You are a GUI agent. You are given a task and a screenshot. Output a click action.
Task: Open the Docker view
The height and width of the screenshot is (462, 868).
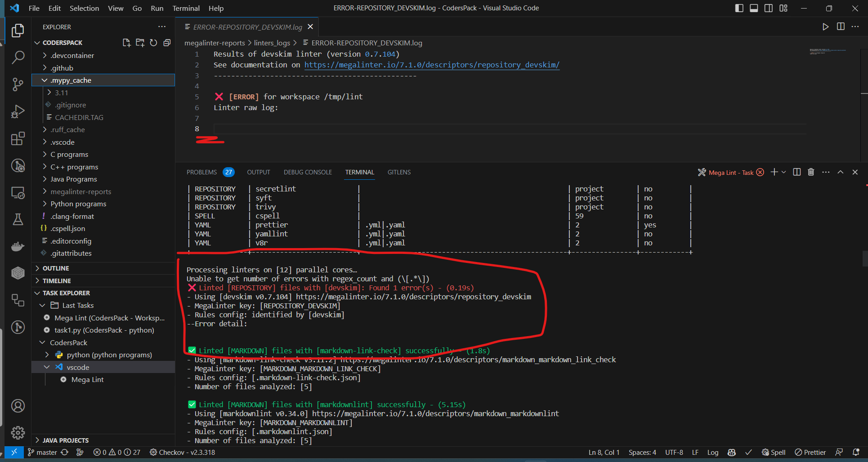18,246
